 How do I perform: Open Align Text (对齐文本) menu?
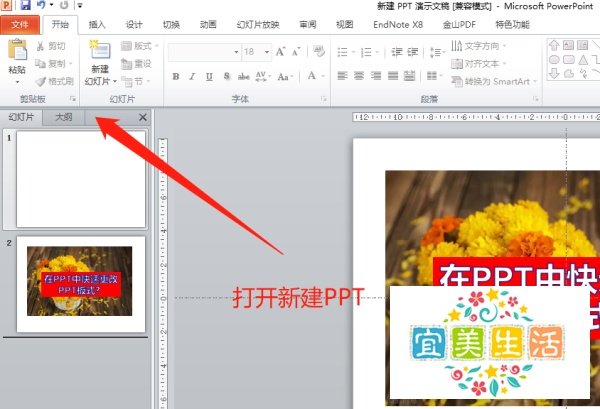[x=478, y=64]
